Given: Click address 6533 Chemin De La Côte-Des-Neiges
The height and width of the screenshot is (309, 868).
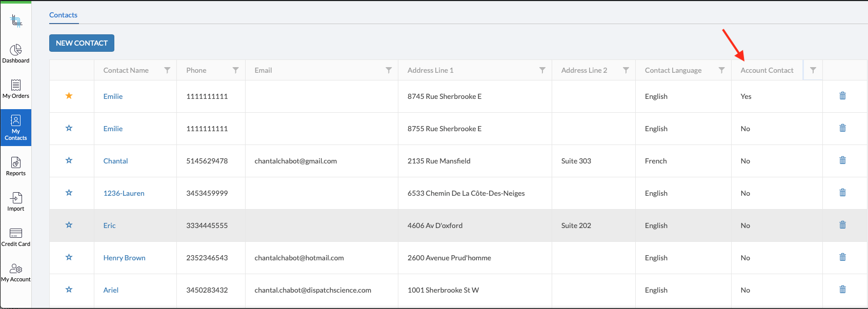Looking at the screenshot, I should (466, 193).
